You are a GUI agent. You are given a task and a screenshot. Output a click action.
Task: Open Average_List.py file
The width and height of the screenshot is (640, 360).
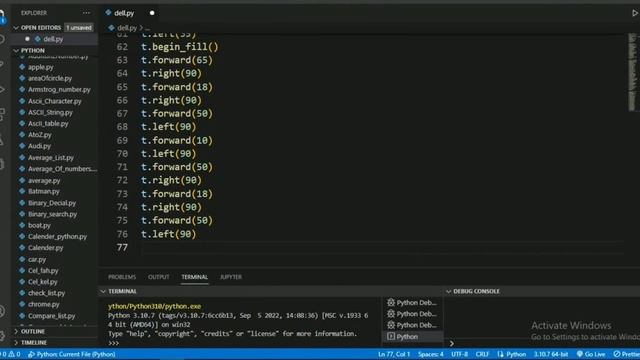51,158
